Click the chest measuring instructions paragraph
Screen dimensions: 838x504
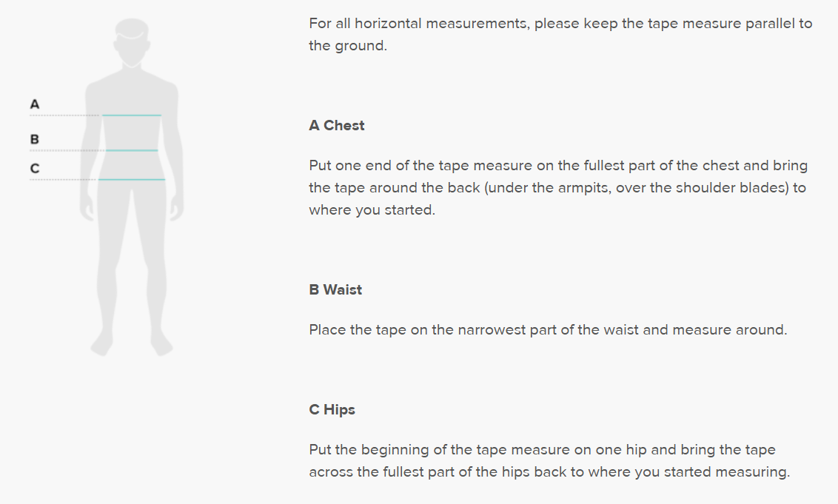pyautogui.click(x=558, y=187)
